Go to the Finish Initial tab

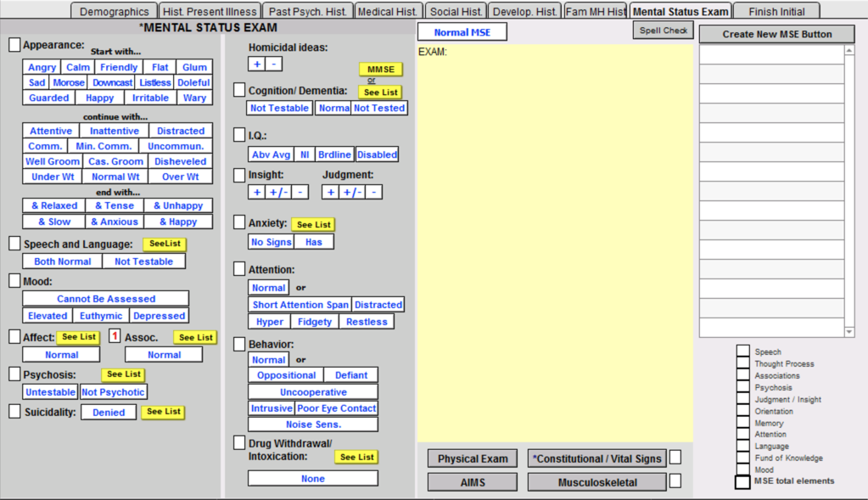pos(776,11)
